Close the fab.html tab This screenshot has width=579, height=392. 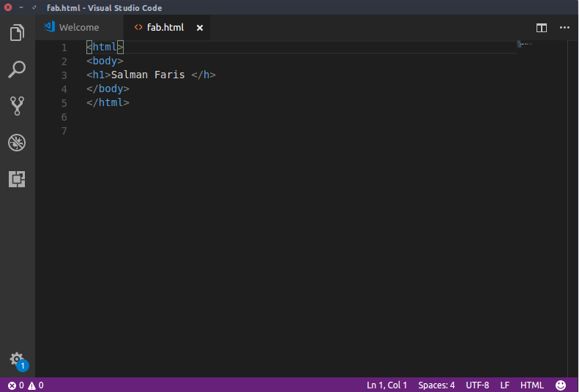pyautogui.click(x=200, y=28)
